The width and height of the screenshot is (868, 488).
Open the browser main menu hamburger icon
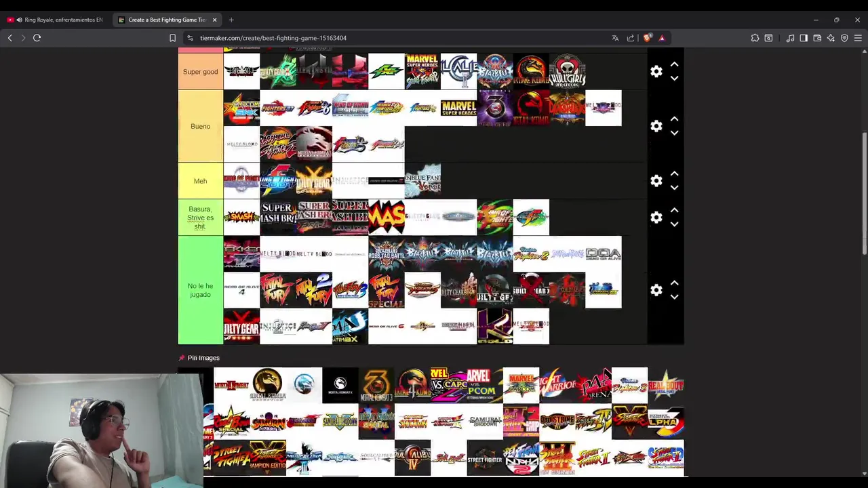click(858, 38)
